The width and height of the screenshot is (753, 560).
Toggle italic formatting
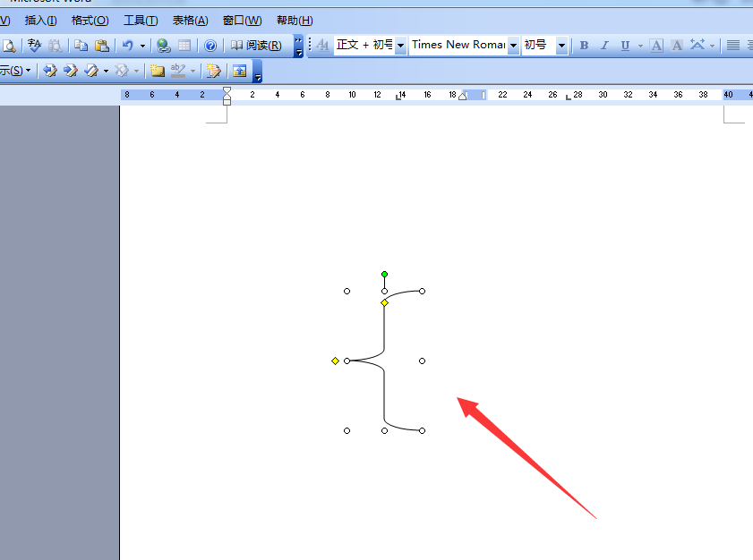(604, 46)
